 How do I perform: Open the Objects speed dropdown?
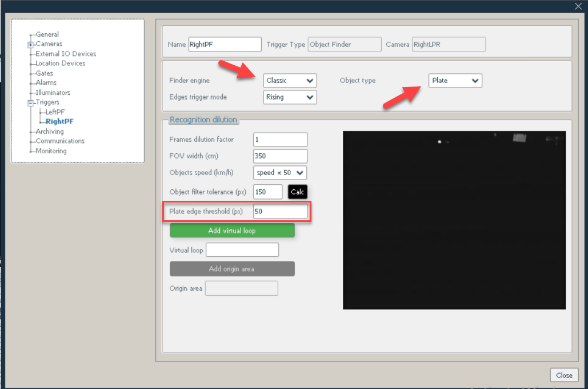pos(279,173)
